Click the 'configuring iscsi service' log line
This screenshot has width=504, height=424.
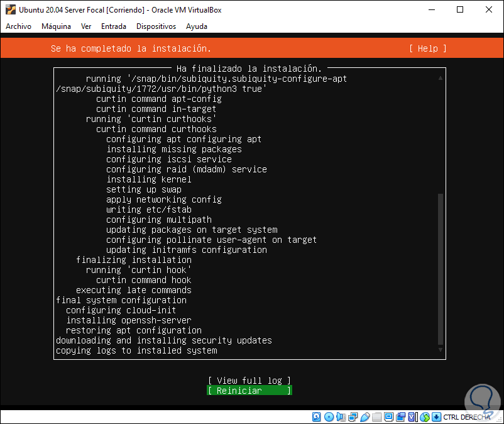pos(169,159)
